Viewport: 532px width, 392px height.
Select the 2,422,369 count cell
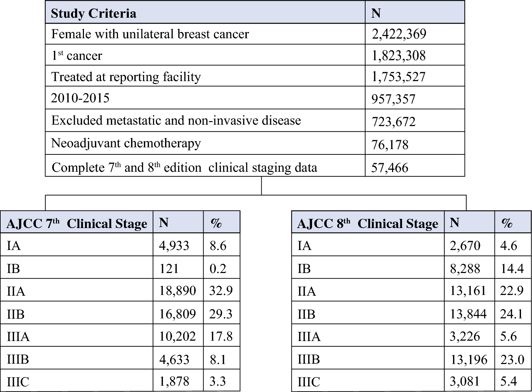pyautogui.click(x=399, y=34)
